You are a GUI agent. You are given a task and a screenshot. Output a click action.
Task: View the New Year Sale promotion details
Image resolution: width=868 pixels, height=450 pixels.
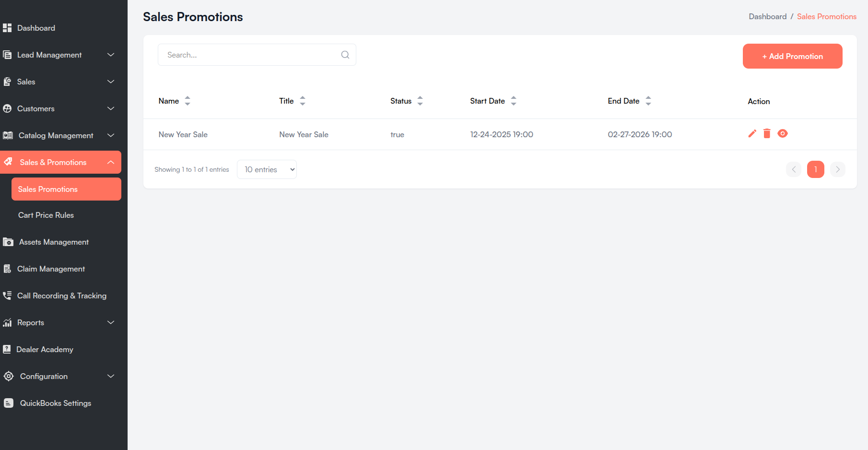pyautogui.click(x=783, y=133)
